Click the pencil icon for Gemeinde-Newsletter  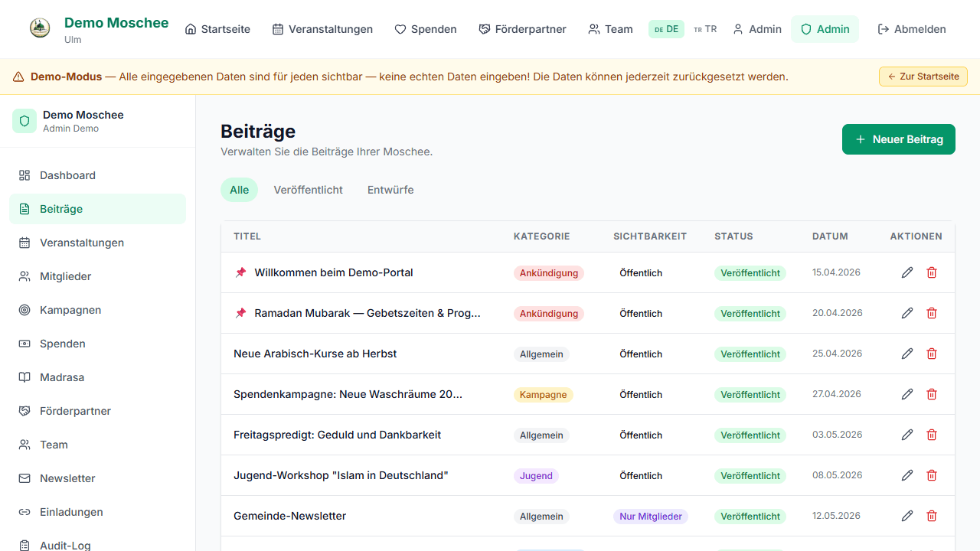pos(907,516)
